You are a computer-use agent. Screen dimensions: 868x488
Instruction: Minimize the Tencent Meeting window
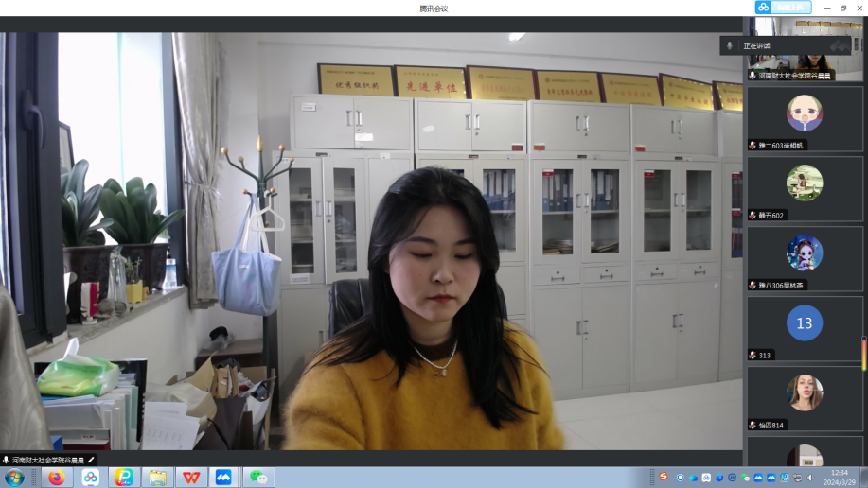[x=827, y=8]
